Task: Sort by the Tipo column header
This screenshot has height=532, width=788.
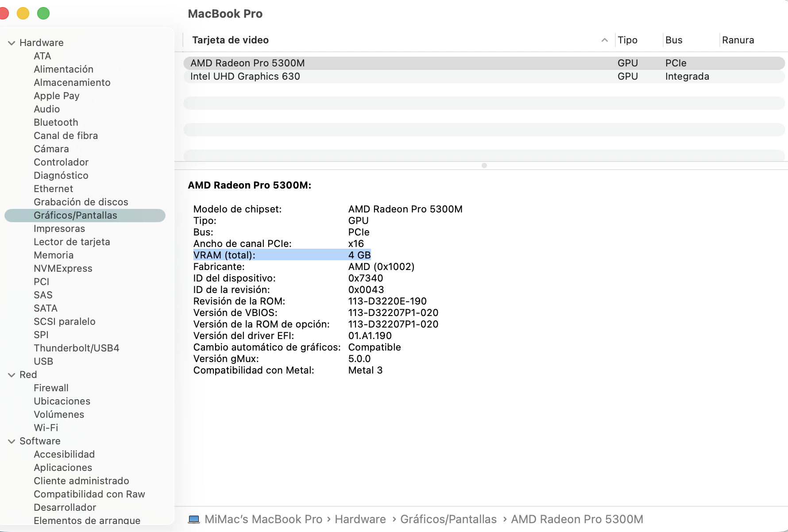Action: (x=627, y=40)
